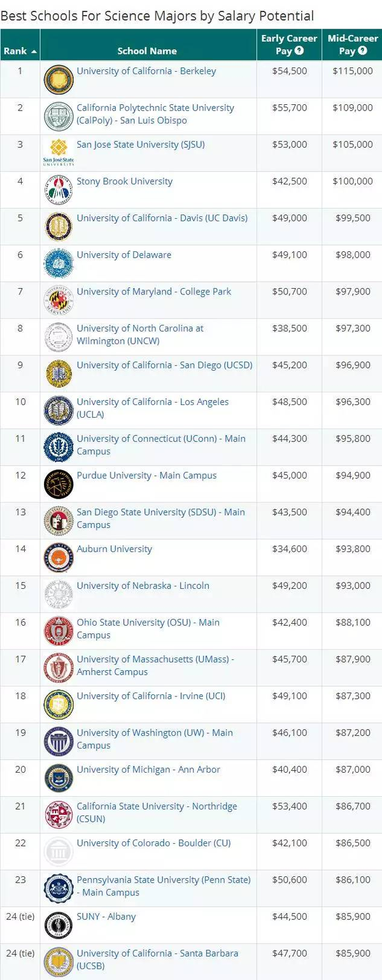This screenshot has height=980, width=382.
Task: Sort by the School Name column header
Action: (x=148, y=51)
